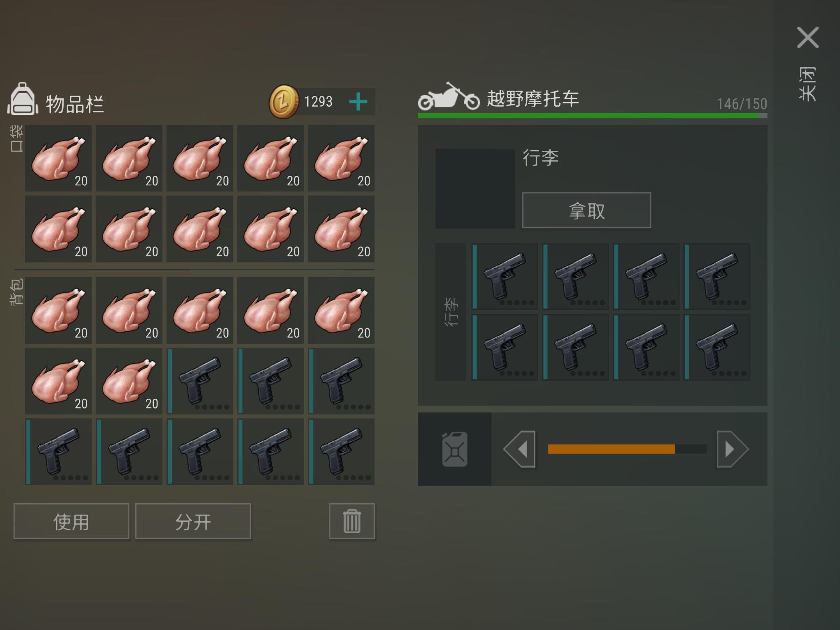This screenshot has height=630, width=840.
Task: Decrease fuel with the left arrow
Action: (x=519, y=449)
